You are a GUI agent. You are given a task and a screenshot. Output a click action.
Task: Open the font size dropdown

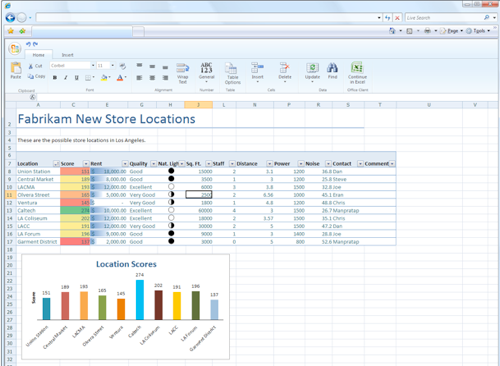[x=113, y=66]
